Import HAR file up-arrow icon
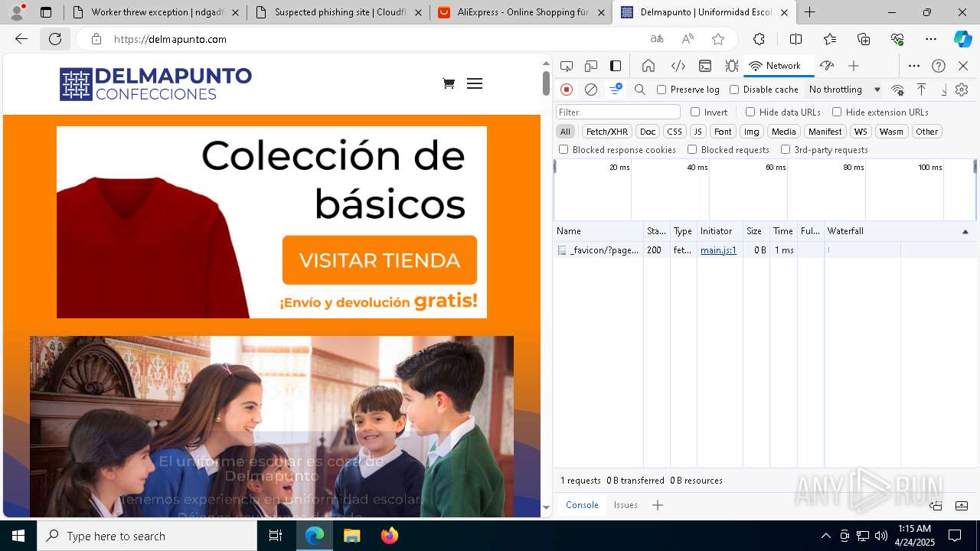Viewport: 980px width, 551px height. point(922,90)
